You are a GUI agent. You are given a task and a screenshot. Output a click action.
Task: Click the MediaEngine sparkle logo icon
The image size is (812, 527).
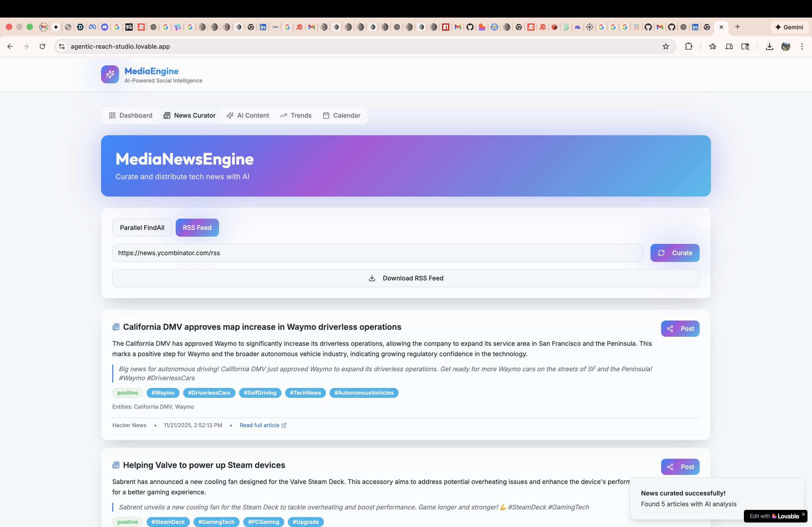pos(110,74)
